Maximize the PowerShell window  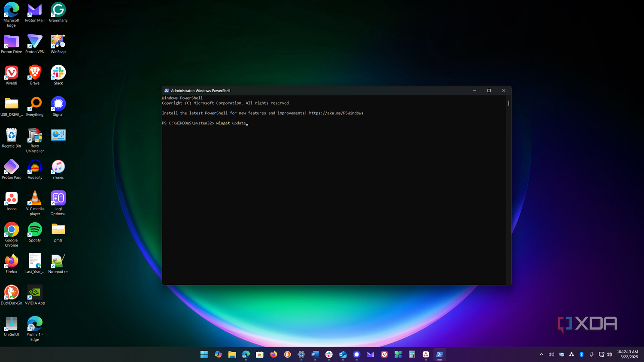[489, 90]
